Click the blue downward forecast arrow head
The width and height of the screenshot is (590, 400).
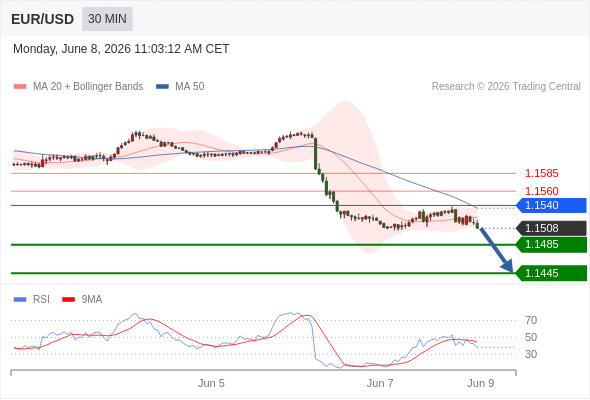click(508, 266)
